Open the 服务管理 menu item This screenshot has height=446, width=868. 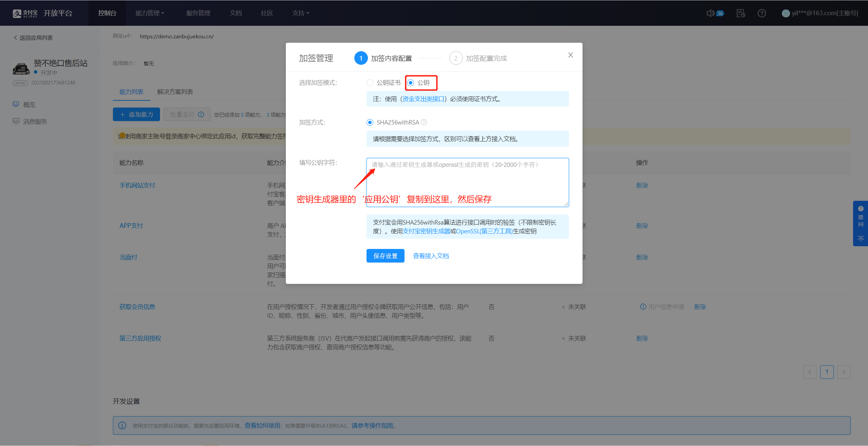point(198,13)
